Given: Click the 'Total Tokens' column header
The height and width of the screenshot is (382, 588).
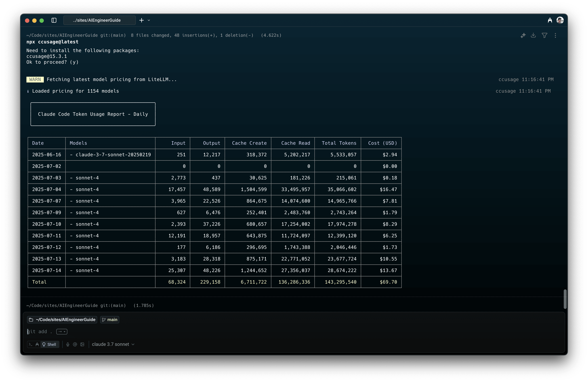Looking at the screenshot, I should click(x=339, y=143).
